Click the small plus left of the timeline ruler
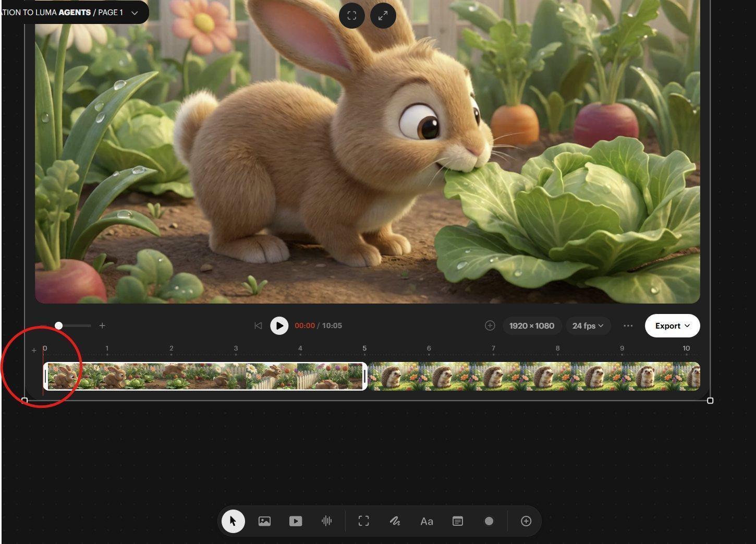This screenshot has width=756, height=544. point(34,350)
